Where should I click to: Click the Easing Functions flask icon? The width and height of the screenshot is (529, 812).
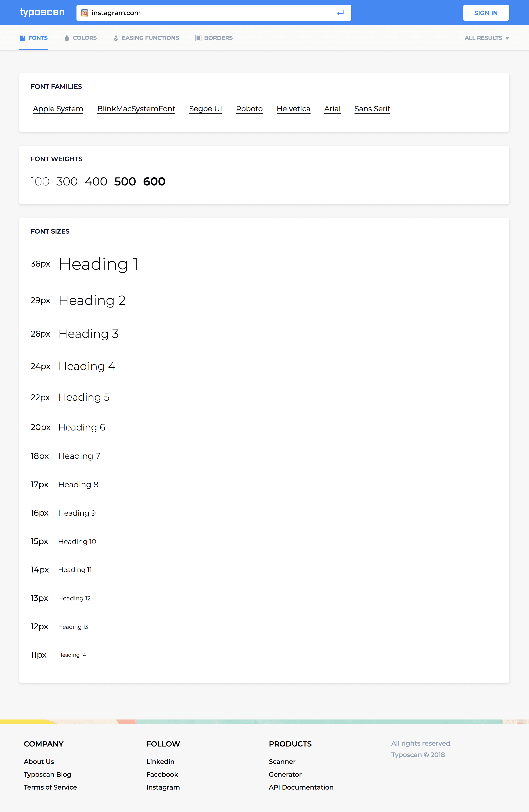[x=116, y=38]
